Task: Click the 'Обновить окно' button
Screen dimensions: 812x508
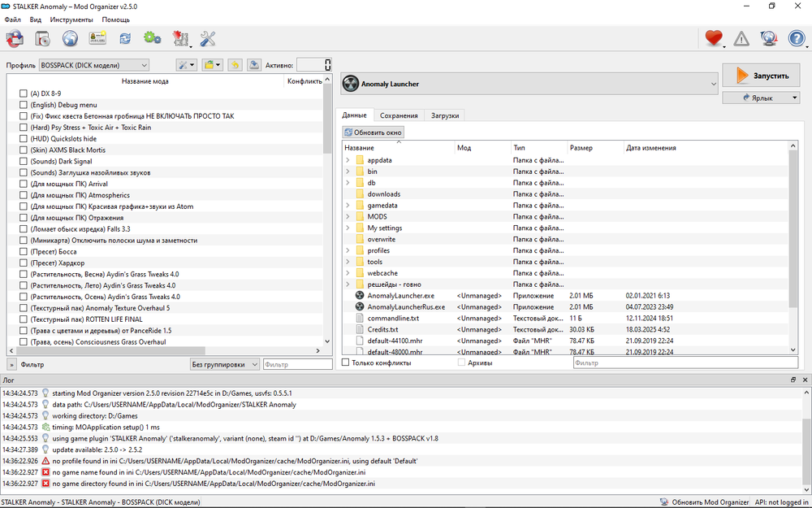Action: point(373,132)
